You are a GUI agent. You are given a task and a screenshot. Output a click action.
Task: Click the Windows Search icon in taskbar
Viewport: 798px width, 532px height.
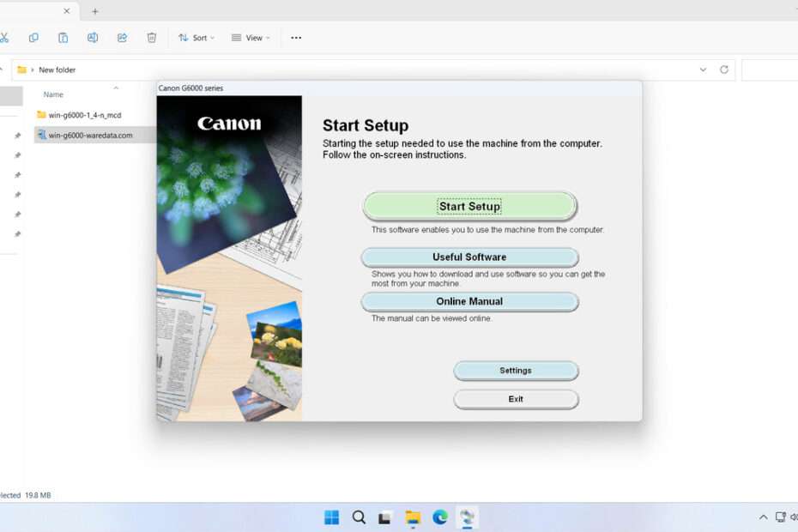pyautogui.click(x=360, y=517)
